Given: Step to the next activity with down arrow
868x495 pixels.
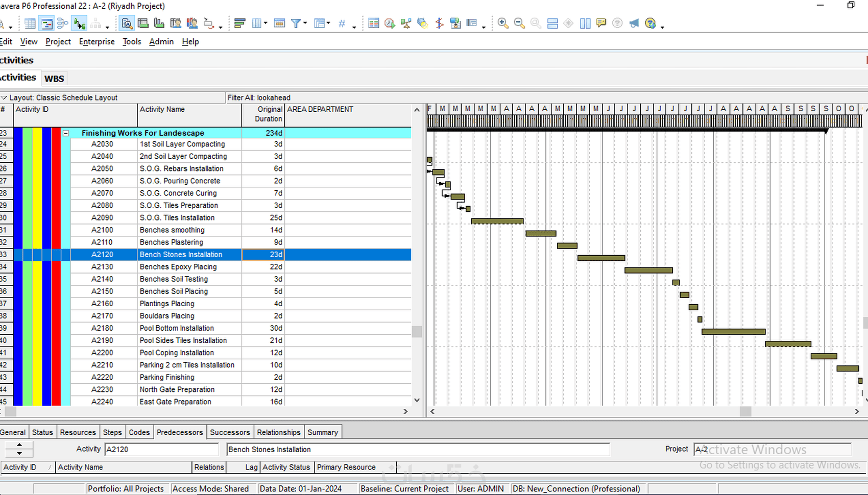Looking at the screenshot, I should tap(19, 453).
